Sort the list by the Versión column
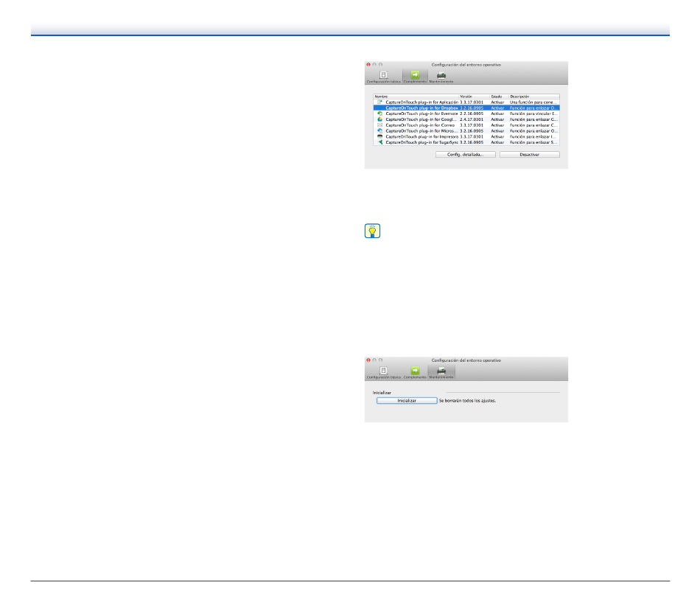700x594 pixels. tap(474, 97)
